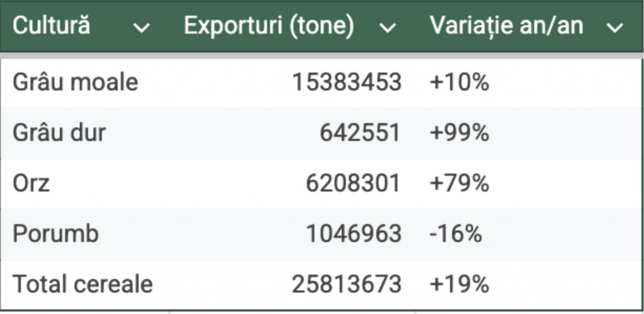Click the +99% variation cell
Image resolution: width=644 pixels, height=314 pixels.
[459, 133]
